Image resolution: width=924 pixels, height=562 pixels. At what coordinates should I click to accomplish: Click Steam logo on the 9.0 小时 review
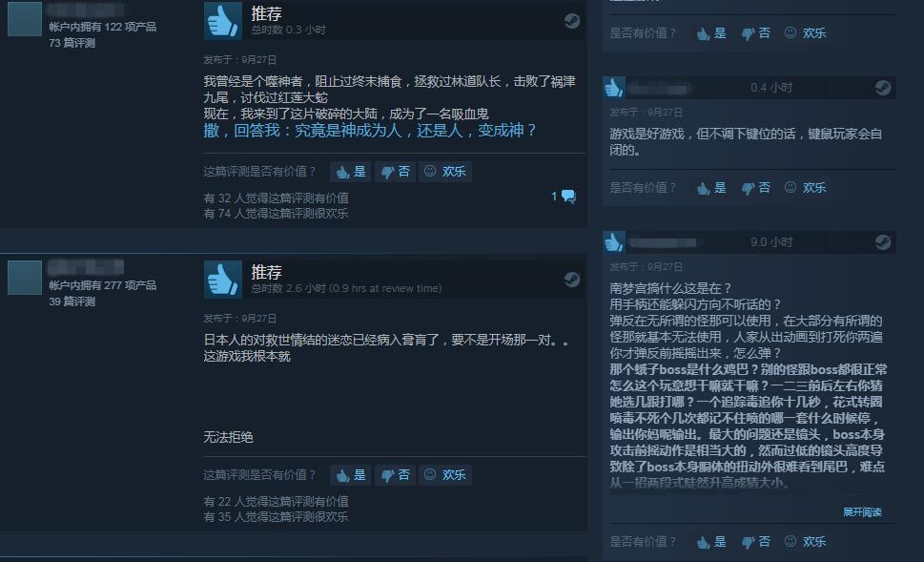pos(882,242)
